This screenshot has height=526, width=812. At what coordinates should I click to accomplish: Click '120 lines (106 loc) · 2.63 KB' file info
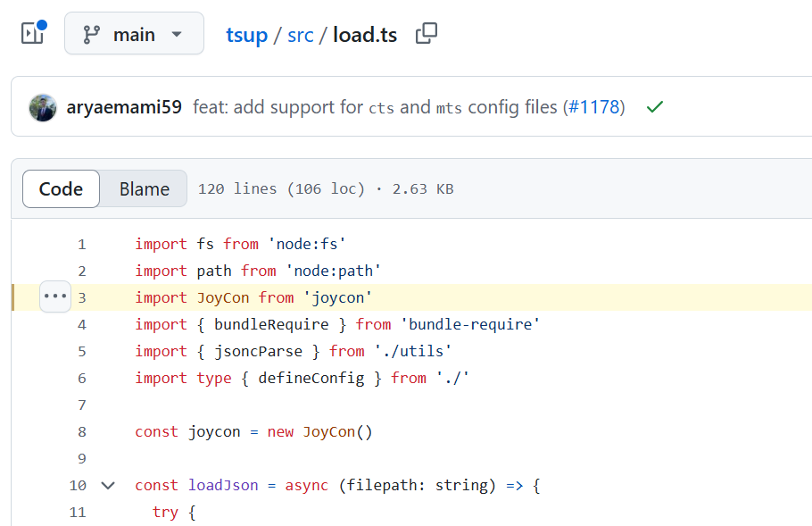tap(326, 189)
